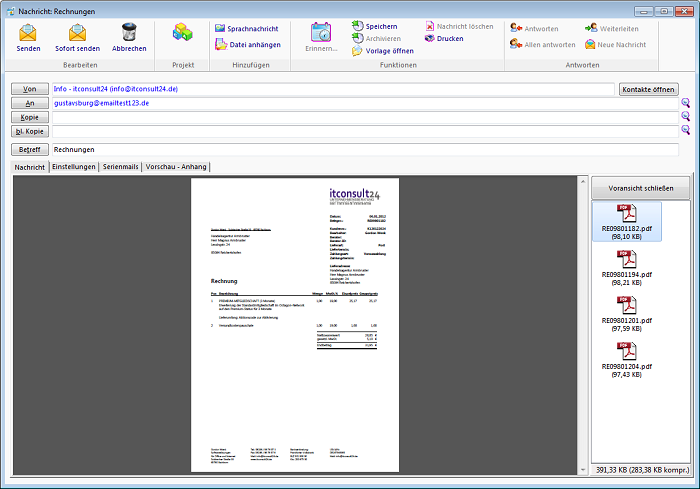Click Drucken to print message
The height and width of the screenshot is (489, 700).
(444, 38)
